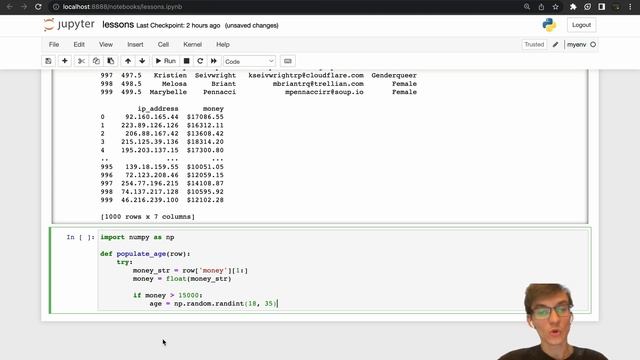This screenshot has width=640, height=360.
Task: Click the money = float(money_str) line
Action: point(182,279)
